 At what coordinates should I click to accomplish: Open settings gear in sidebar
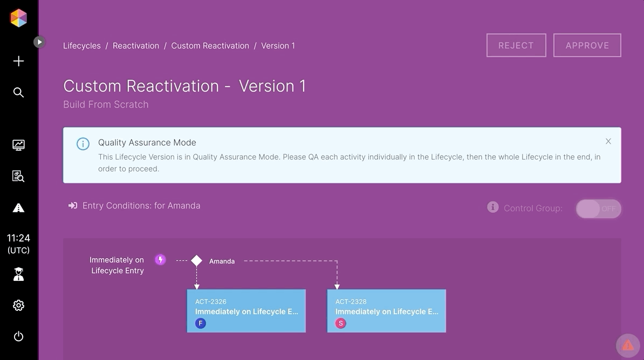pyautogui.click(x=18, y=306)
